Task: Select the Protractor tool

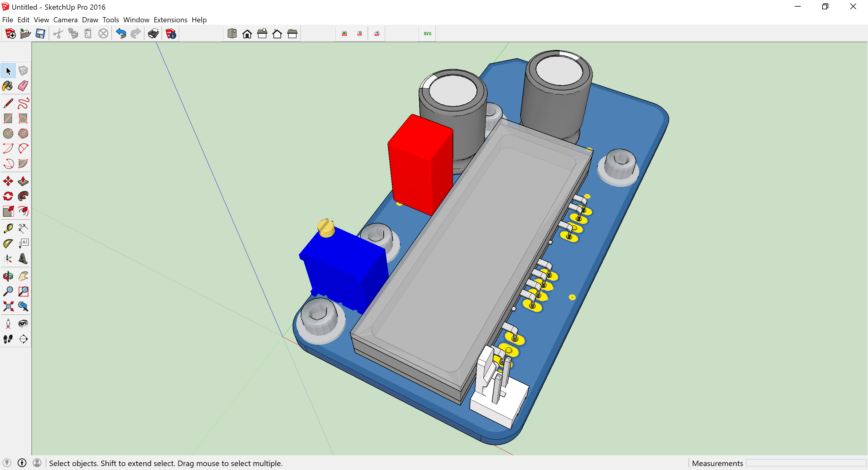Action: click(8, 243)
